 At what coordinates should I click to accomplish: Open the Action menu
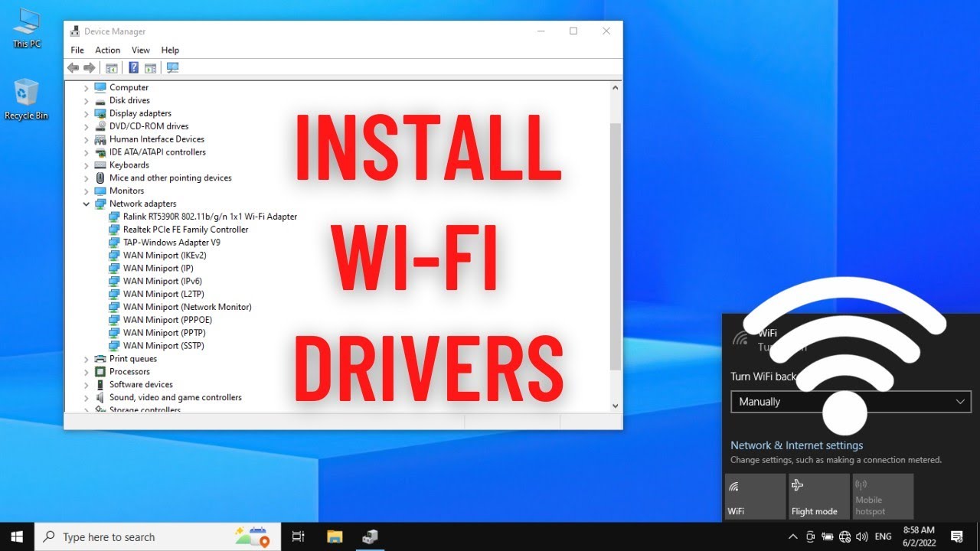click(107, 50)
